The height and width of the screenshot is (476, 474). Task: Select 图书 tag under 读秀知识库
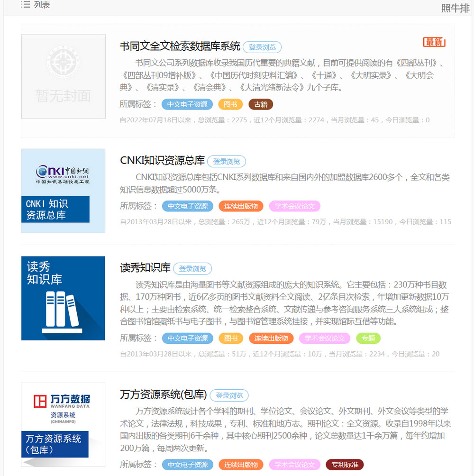coord(231,338)
